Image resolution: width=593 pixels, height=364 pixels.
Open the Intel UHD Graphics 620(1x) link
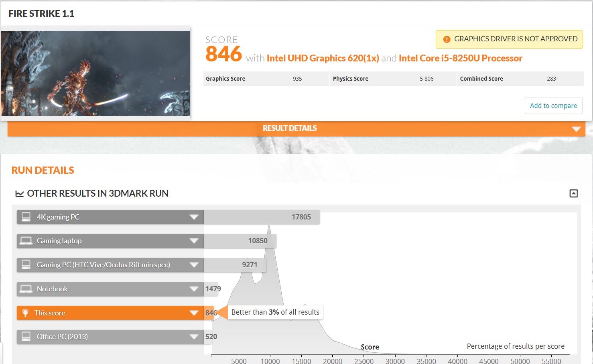[323, 58]
